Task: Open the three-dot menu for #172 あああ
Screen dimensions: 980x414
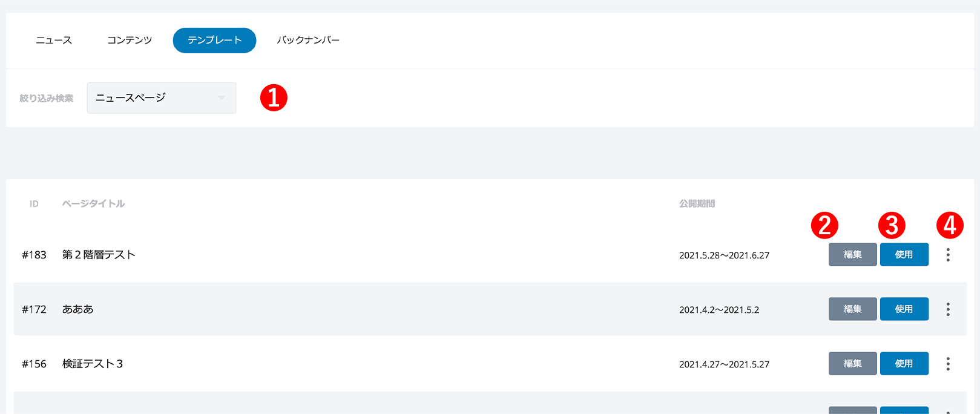Action: coord(948,309)
